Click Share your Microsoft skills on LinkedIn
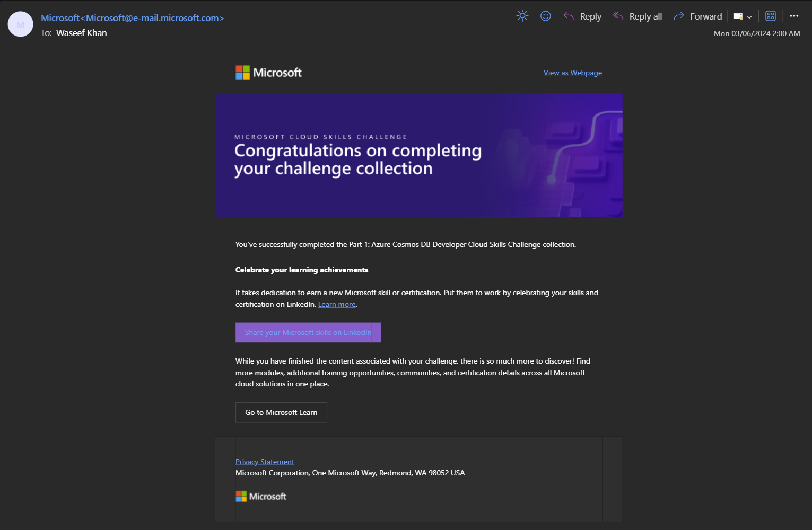 (308, 332)
